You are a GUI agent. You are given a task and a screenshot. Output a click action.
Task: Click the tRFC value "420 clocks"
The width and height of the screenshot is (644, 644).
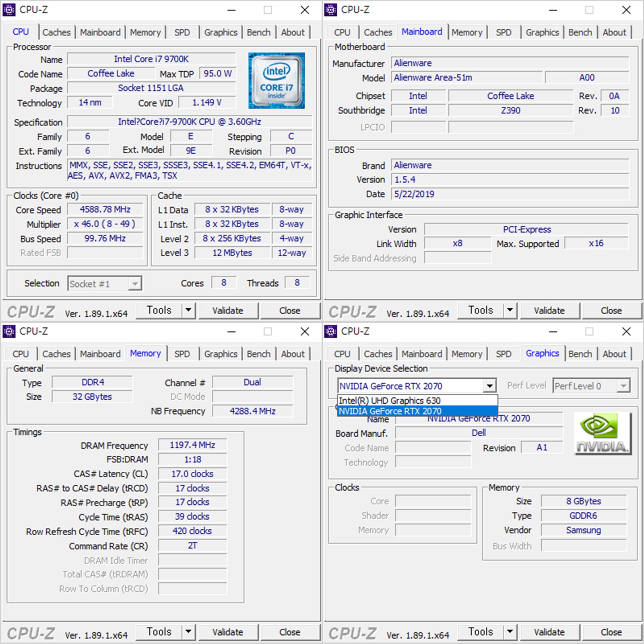(192, 531)
